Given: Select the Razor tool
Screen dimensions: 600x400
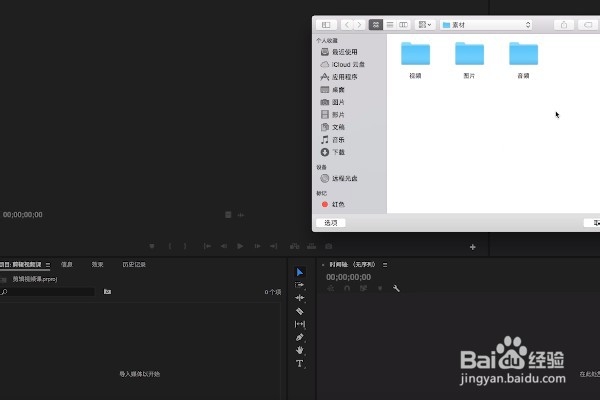Looking at the screenshot, I should tap(300, 311).
